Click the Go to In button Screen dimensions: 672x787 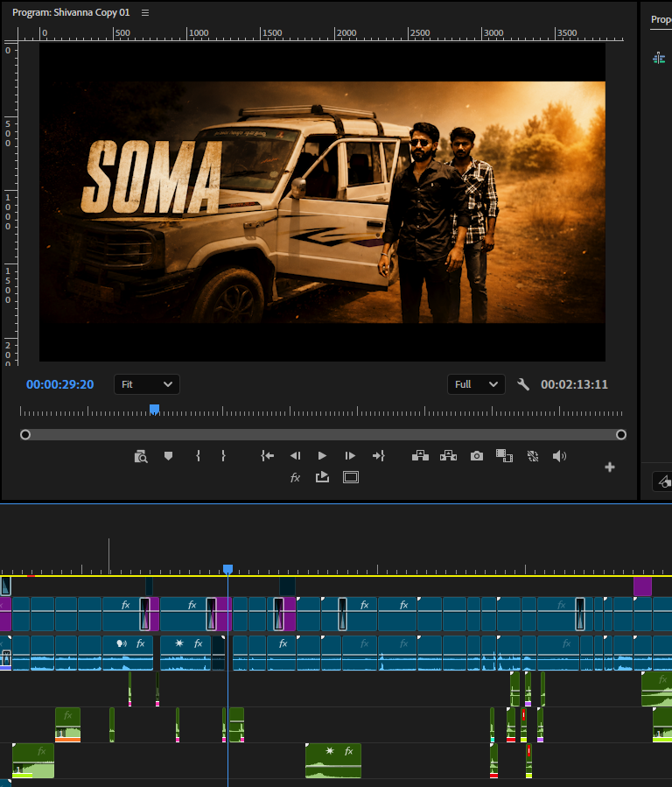coord(267,456)
